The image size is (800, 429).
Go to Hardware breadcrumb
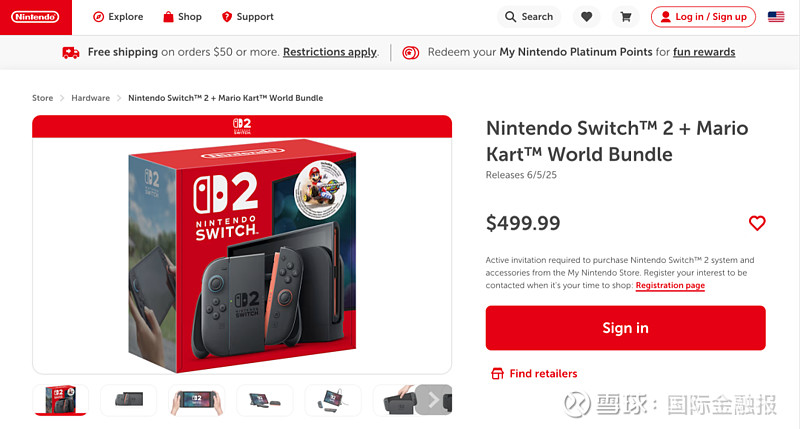[x=90, y=98]
